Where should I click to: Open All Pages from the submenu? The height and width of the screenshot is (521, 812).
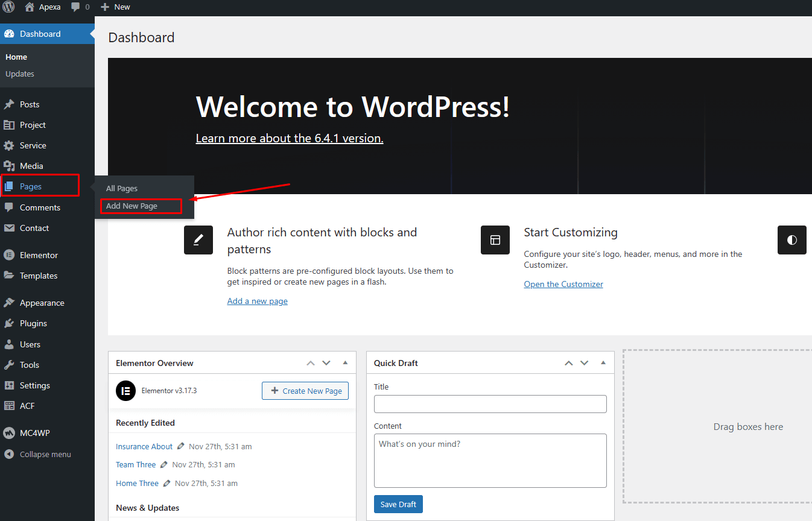point(122,189)
